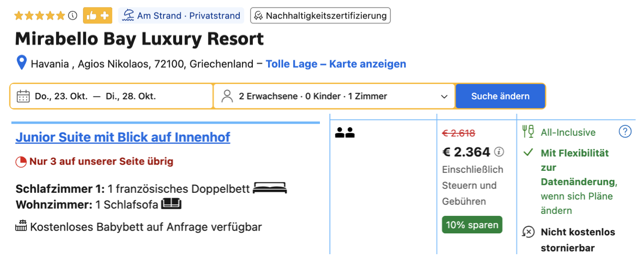The width and height of the screenshot is (644, 261).
Task: Click the calendar icon in date field
Action: [23, 96]
